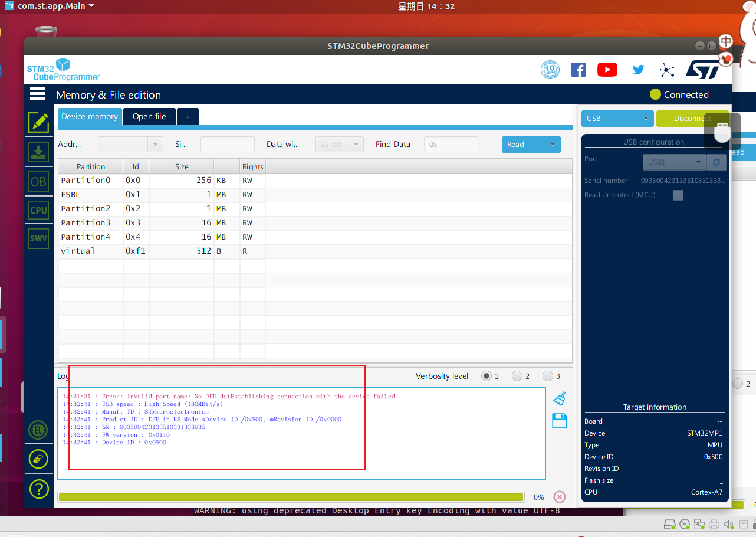This screenshot has width=756, height=537.
Task: Set verbosity level to 1
Action: click(x=487, y=376)
